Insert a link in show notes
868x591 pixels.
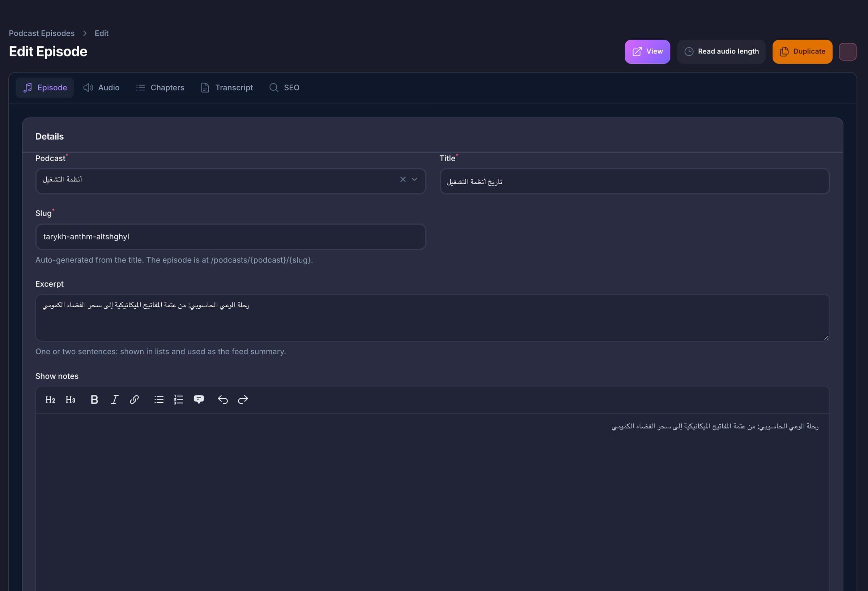point(135,400)
